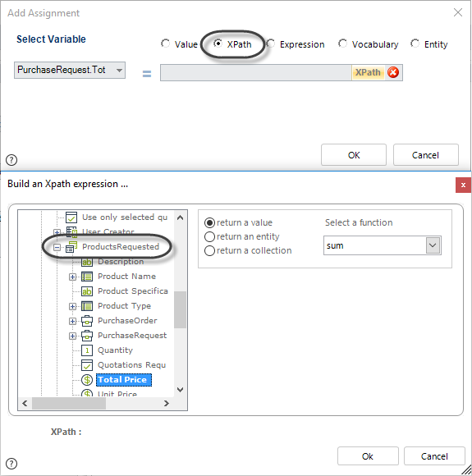This screenshot has height=476, width=472.
Task: Select Product Type in the tree
Action: [x=124, y=306]
